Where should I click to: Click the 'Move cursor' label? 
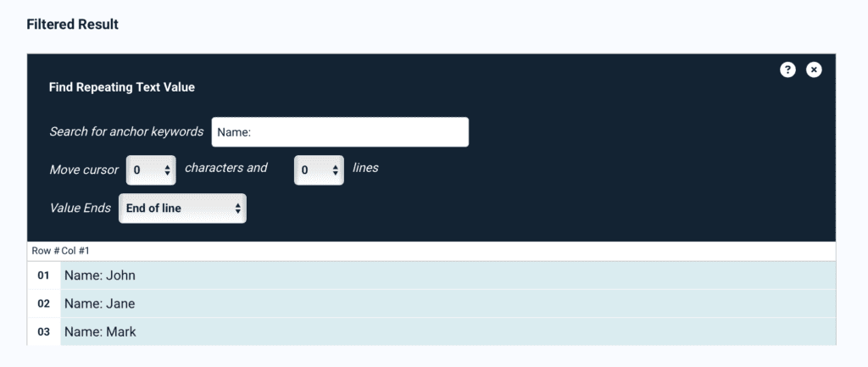(84, 170)
